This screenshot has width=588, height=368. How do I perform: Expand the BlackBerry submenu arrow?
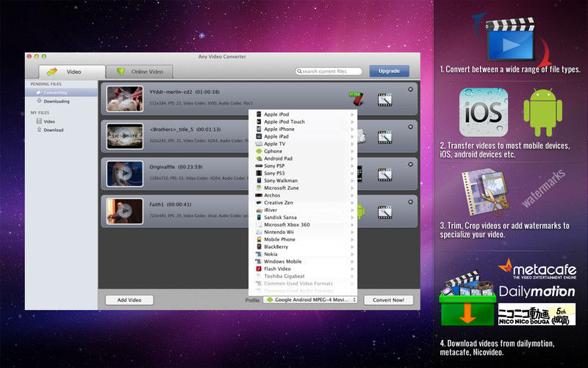pyautogui.click(x=352, y=247)
